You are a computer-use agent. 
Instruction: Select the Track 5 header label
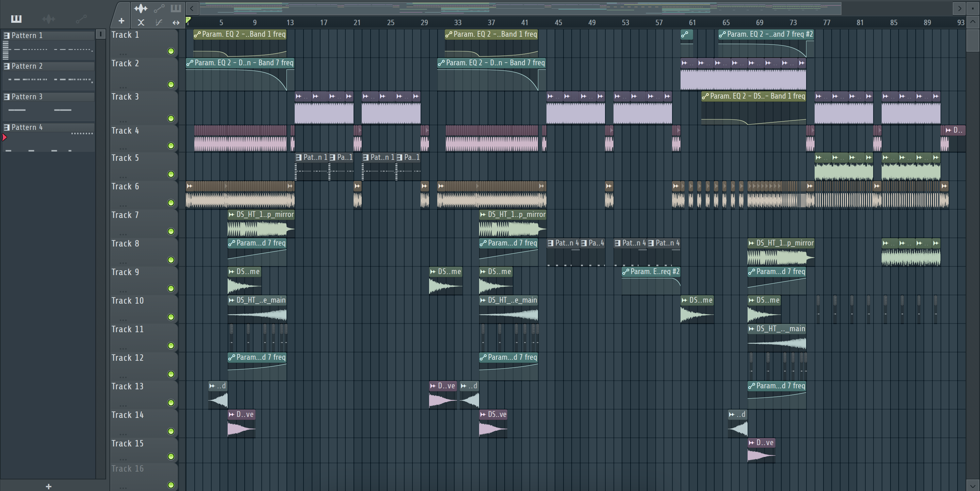pyautogui.click(x=125, y=158)
